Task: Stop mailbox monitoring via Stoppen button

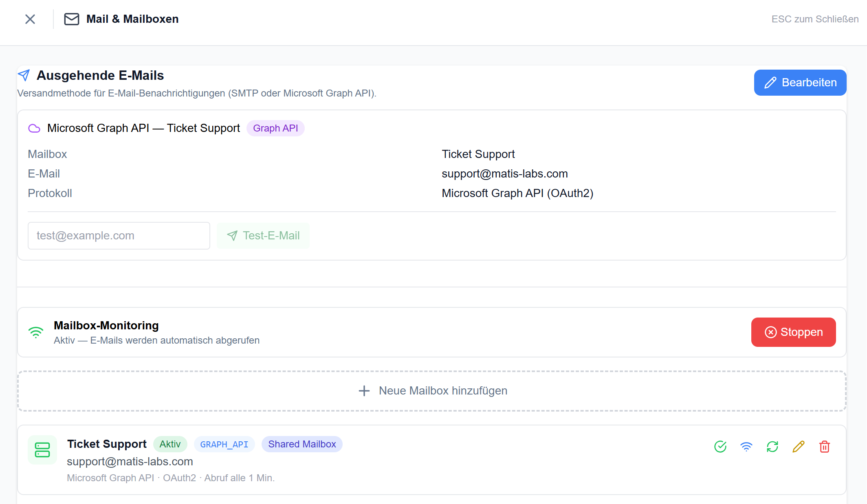Action: [793, 332]
